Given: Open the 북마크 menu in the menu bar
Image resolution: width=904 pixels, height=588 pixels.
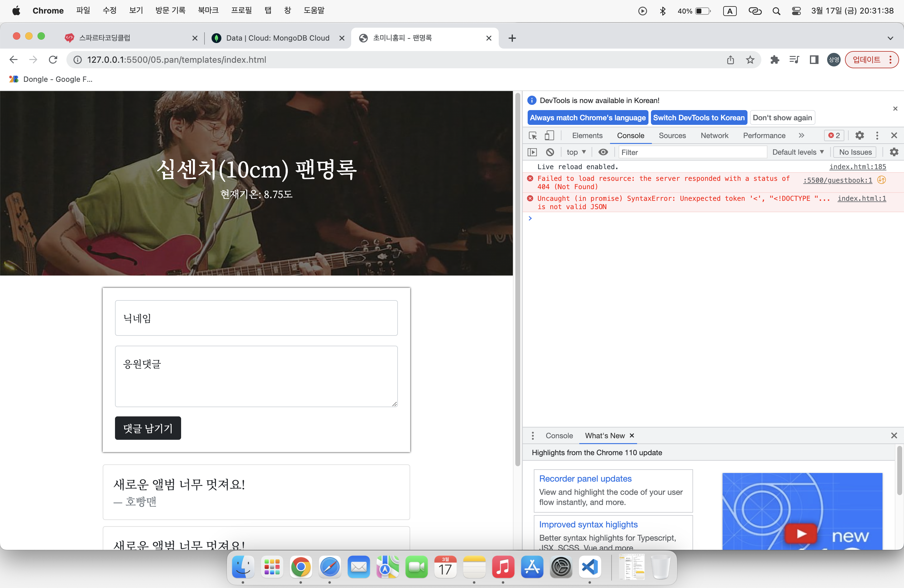Looking at the screenshot, I should 208,11.
